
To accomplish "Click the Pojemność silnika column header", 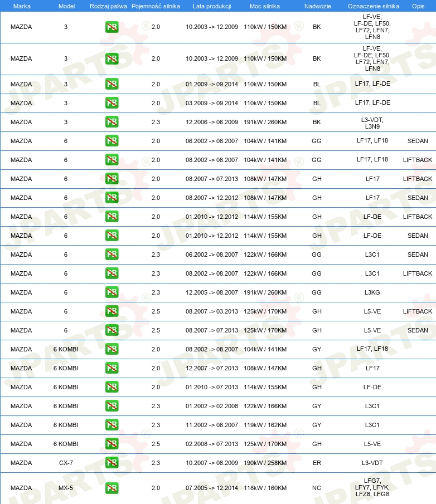I will point(156,6).
